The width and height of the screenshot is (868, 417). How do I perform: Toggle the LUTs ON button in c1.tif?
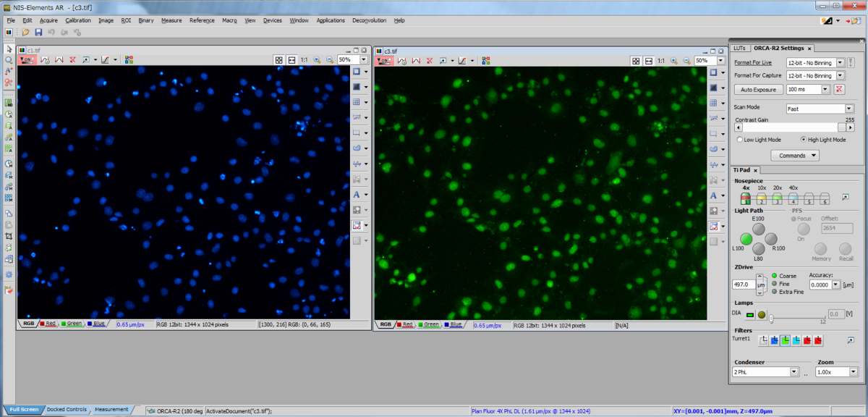(28, 60)
